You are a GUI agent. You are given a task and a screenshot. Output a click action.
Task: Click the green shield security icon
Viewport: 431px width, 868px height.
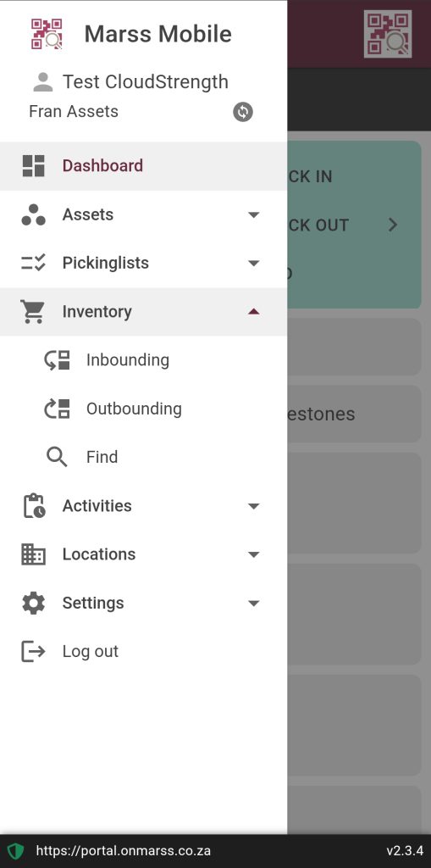click(15, 851)
